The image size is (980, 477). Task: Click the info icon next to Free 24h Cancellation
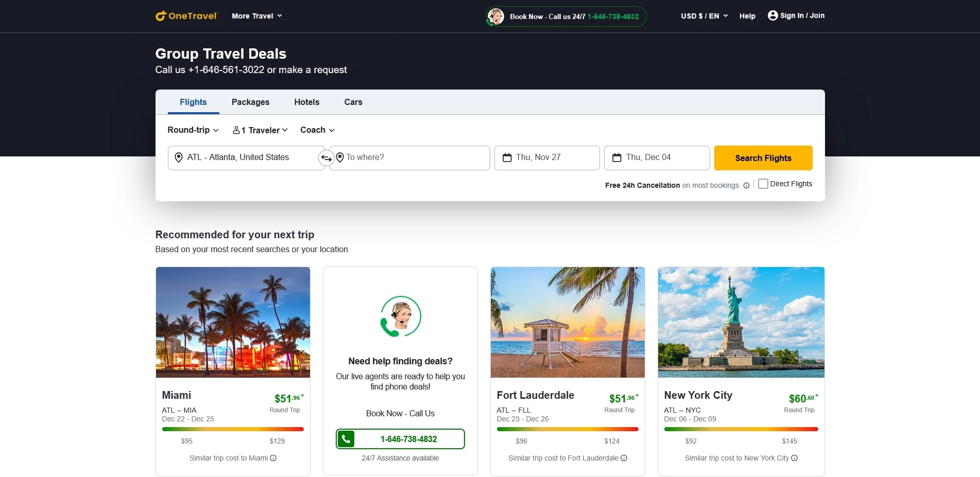(x=746, y=186)
